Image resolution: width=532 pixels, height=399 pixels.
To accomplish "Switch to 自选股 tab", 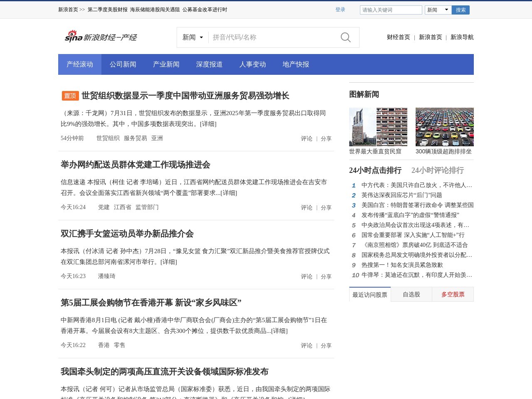I will [411, 294].
